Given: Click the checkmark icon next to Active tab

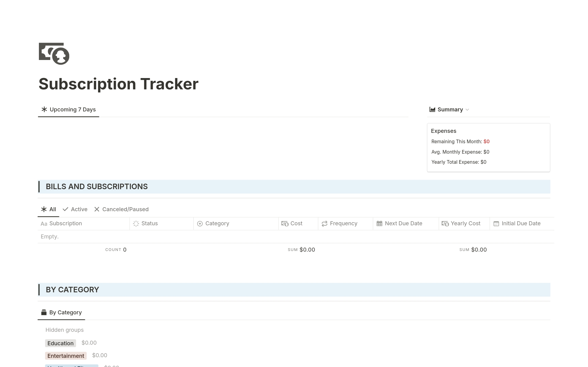Looking at the screenshot, I should point(65,209).
